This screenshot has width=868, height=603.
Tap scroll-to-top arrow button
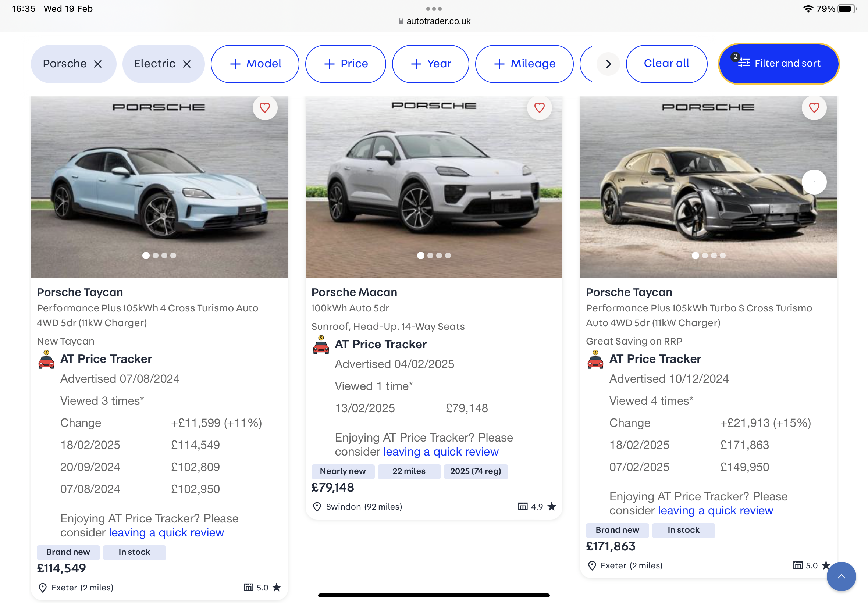coord(841,576)
